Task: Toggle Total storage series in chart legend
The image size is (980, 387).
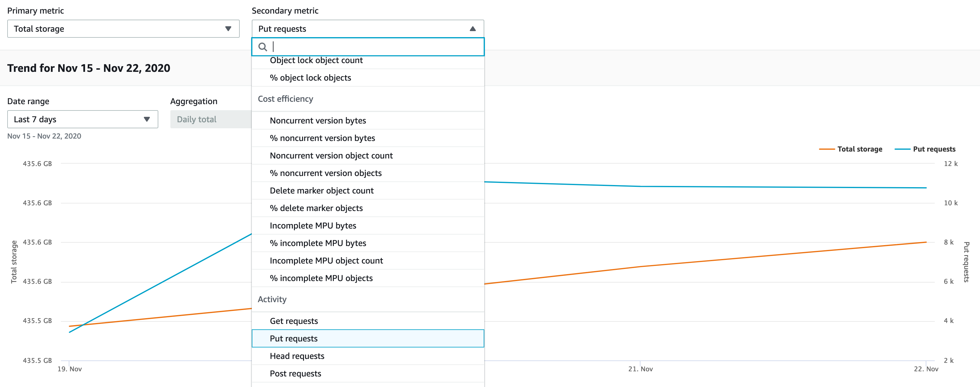Action: [859, 149]
